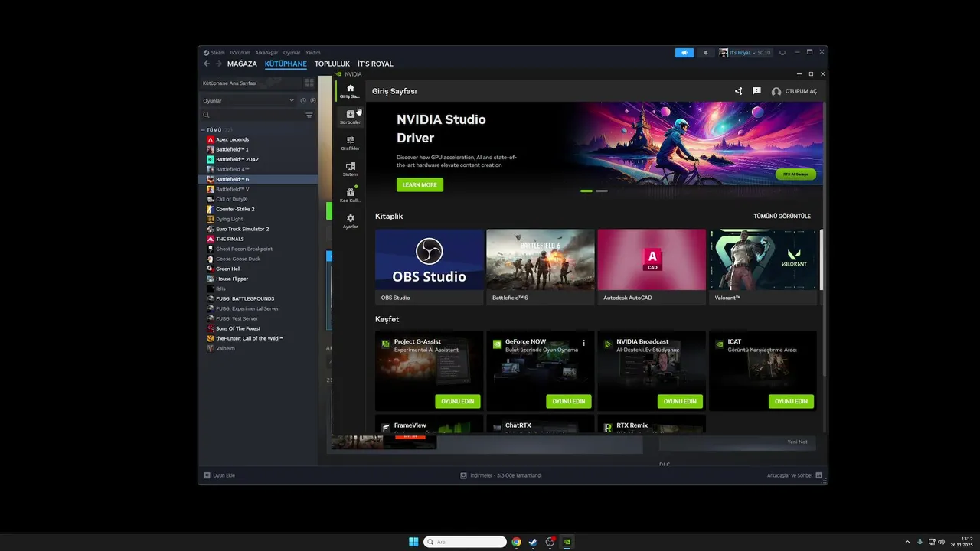Open Google Chrome from the taskbar
The image size is (980, 551).
(x=517, y=542)
